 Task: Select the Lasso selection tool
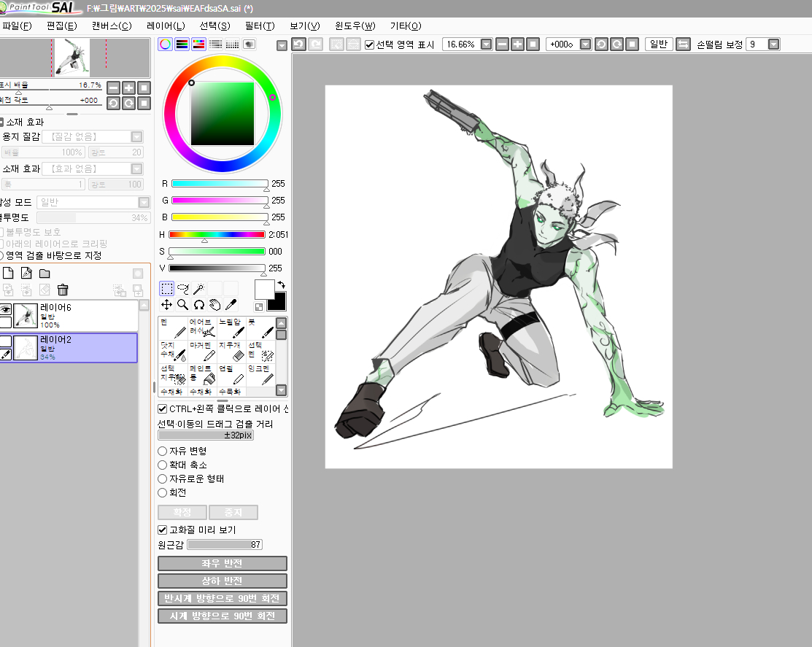coord(182,289)
